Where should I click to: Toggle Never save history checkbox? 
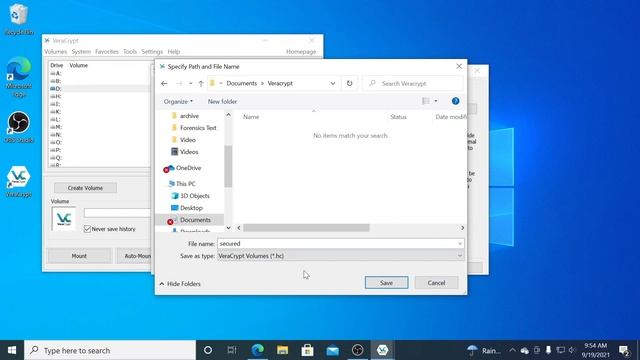tap(87, 229)
